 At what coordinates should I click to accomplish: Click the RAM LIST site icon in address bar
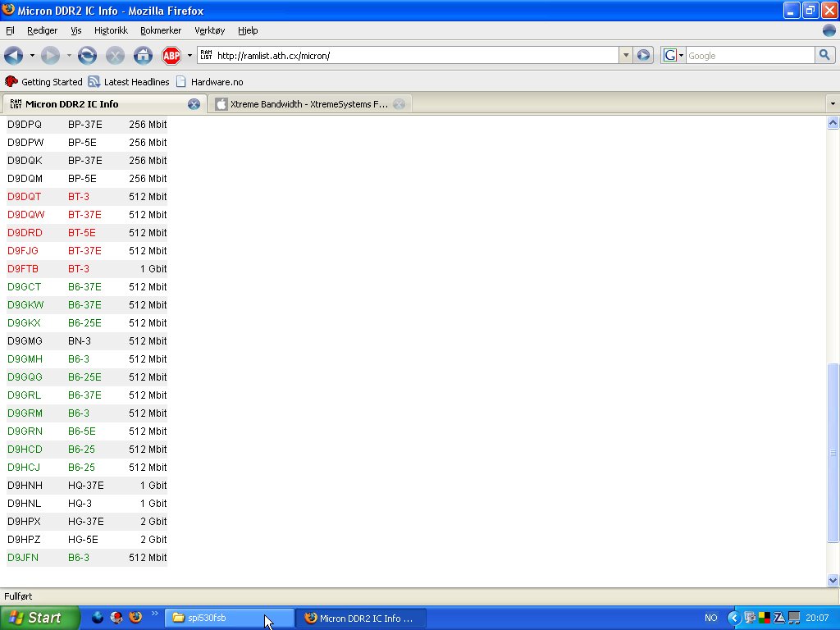[x=206, y=55]
